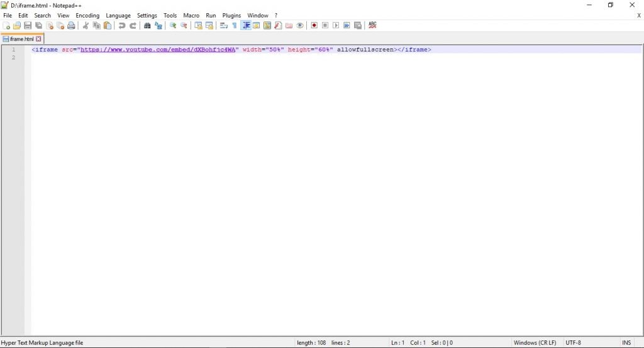This screenshot has height=348, width=644.
Task: Toggle word wrap in the toolbar
Action: (223, 26)
